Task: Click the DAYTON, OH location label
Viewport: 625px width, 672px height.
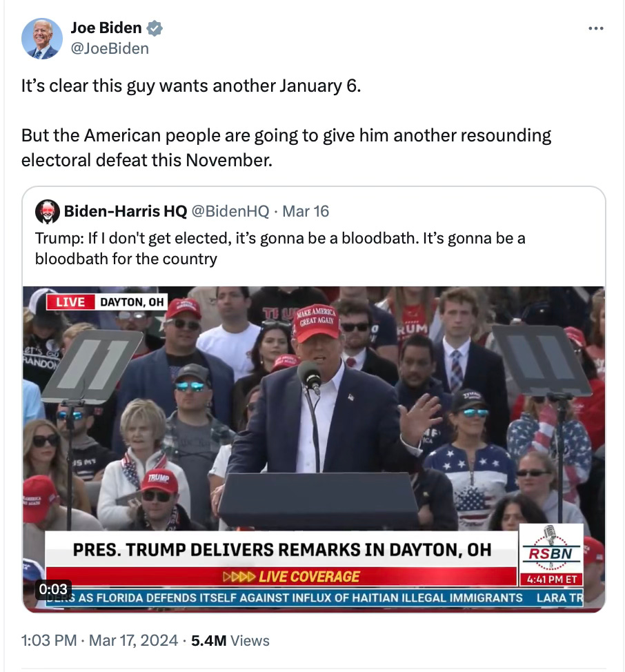Action: [132, 302]
